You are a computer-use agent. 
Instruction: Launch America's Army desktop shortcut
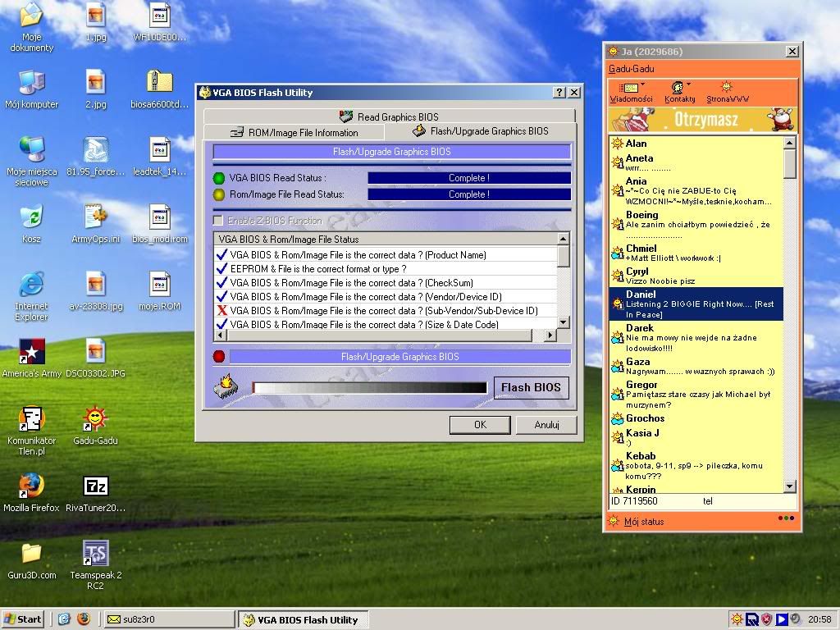pyautogui.click(x=32, y=358)
